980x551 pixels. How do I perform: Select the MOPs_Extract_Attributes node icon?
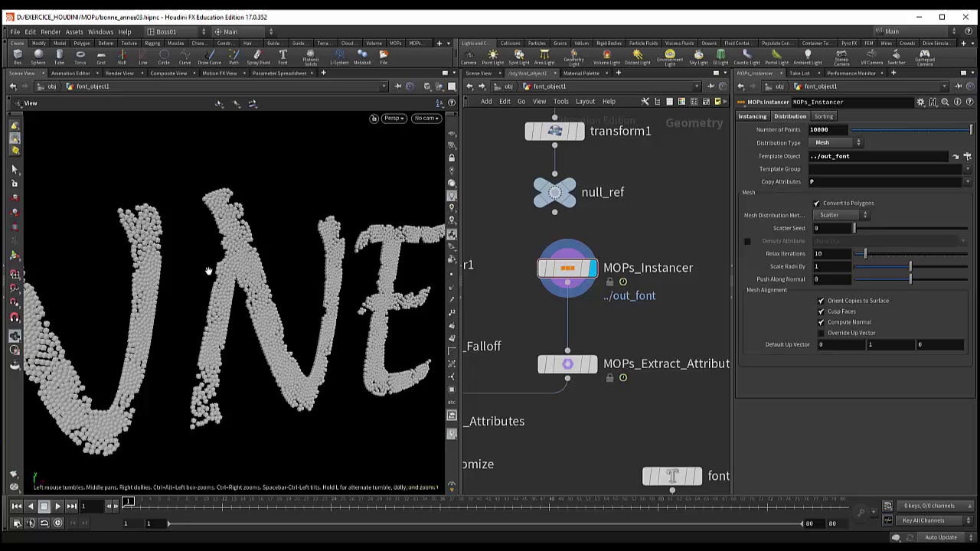pyautogui.click(x=567, y=364)
